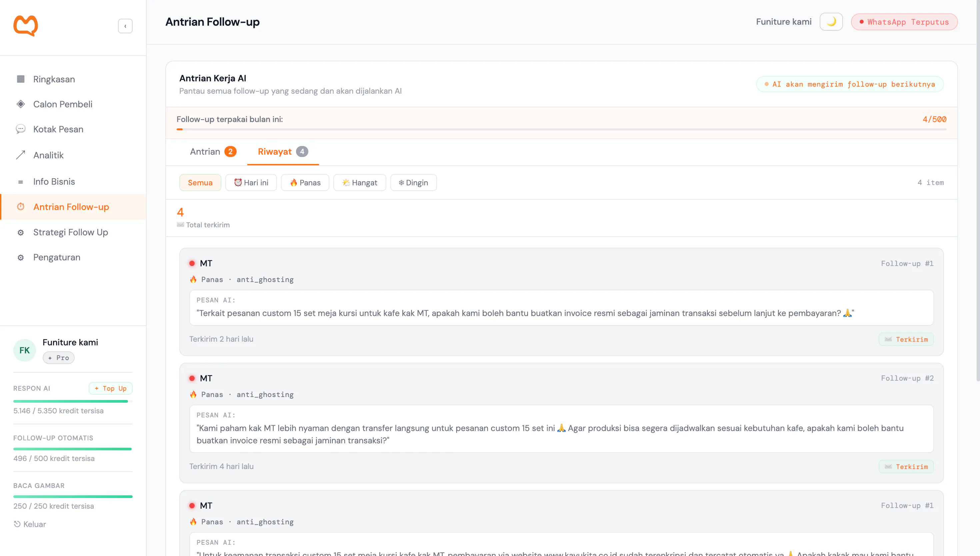
Task: Toggle dark mode with moon button
Action: (x=831, y=22)
